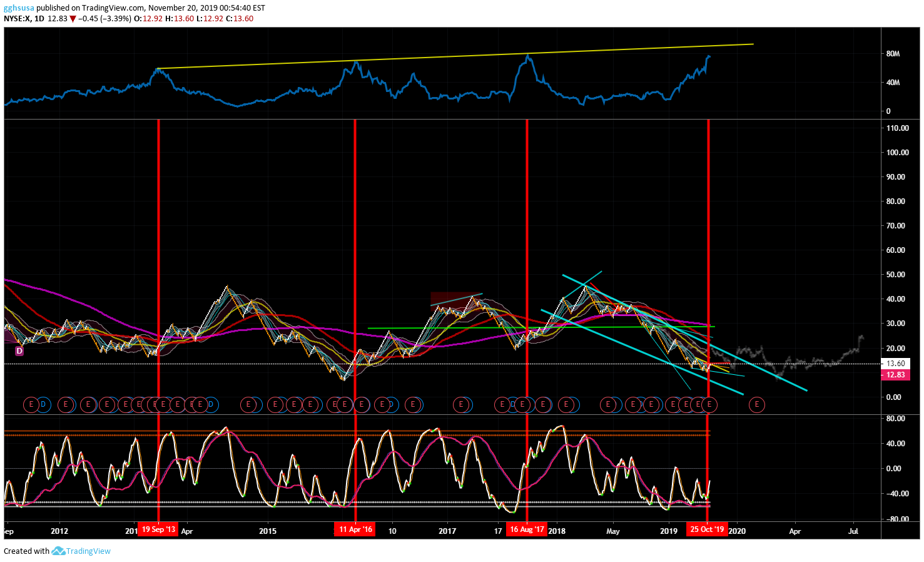Click the 50.00 price axis label
The width and height of the screenshot is (924, 562).
point(895,275)
